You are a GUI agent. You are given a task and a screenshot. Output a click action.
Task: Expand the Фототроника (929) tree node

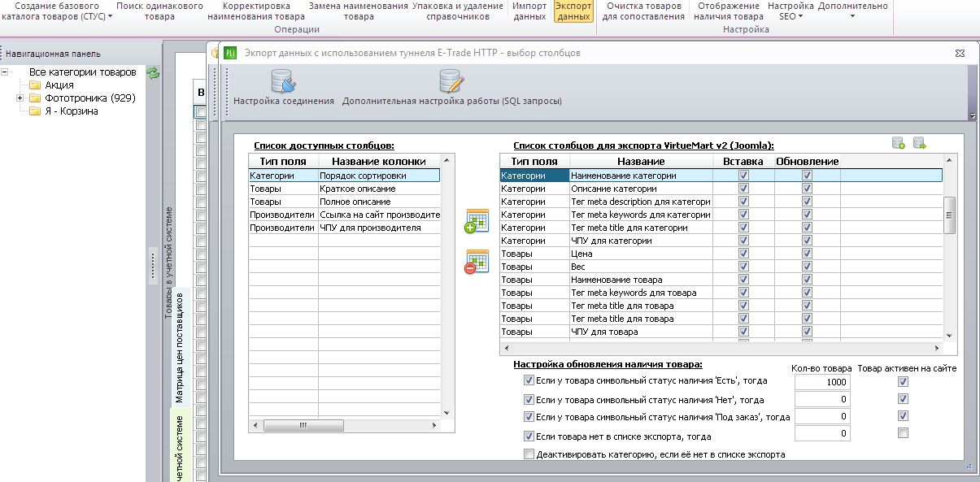[x=20, y=98]
